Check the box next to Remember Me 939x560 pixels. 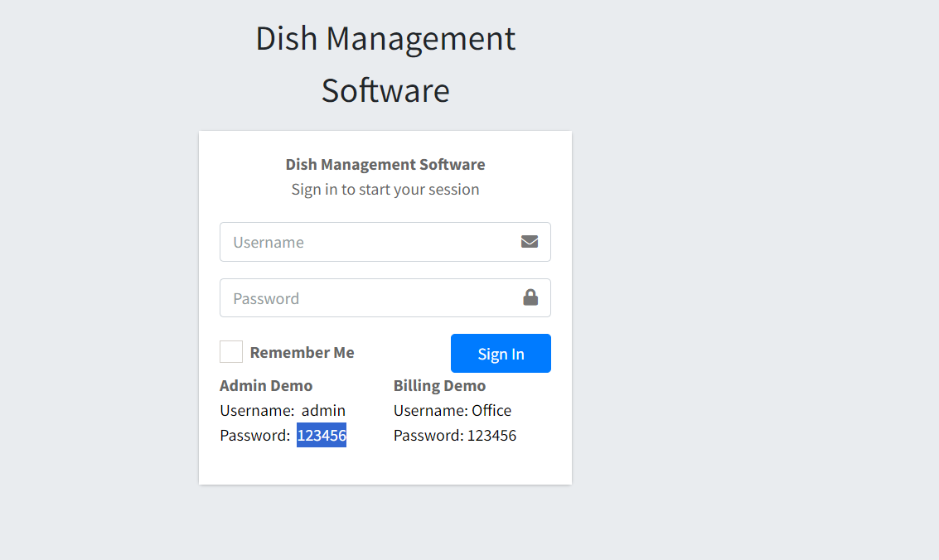tap(230, 351)
